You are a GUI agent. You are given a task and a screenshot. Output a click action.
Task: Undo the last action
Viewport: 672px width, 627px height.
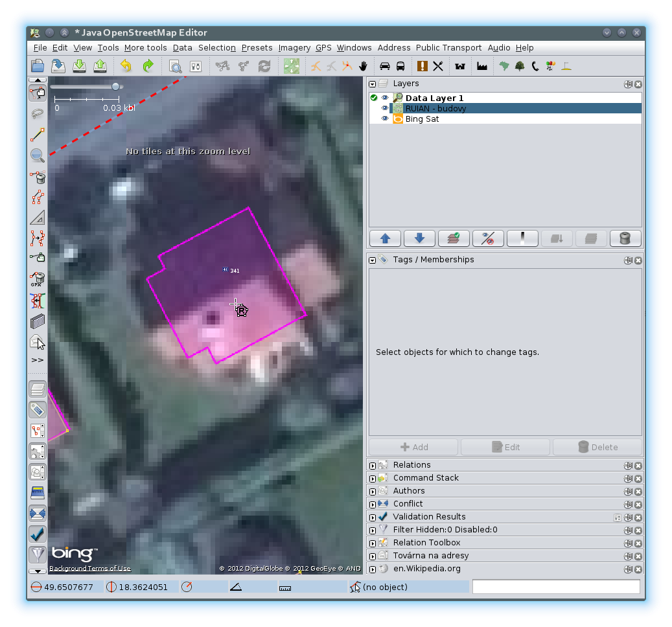pos(126,66)
